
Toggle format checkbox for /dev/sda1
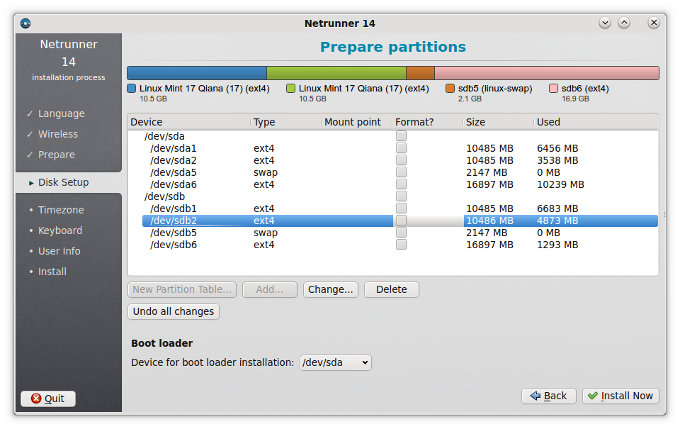(401, 148)
